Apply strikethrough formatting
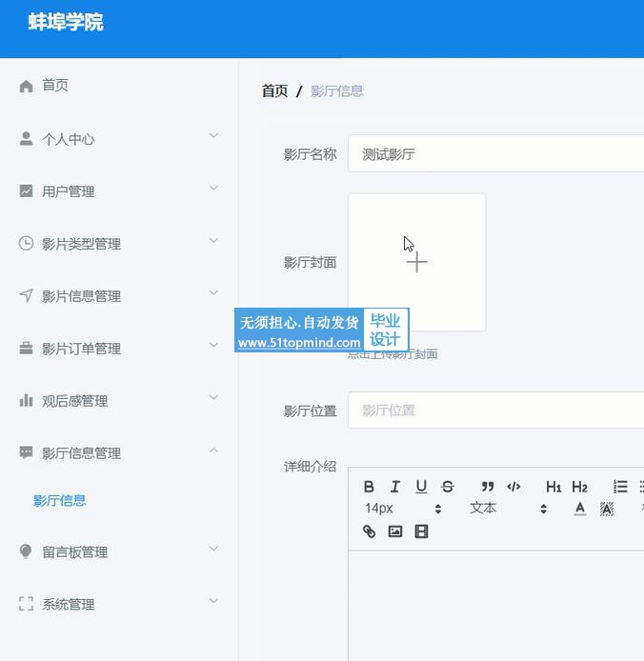 coord(448,487)
